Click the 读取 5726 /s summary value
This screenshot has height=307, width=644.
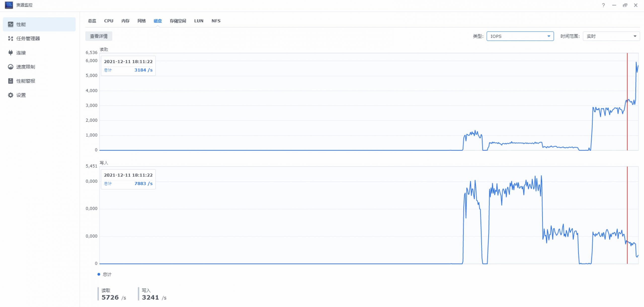point(114,297)
